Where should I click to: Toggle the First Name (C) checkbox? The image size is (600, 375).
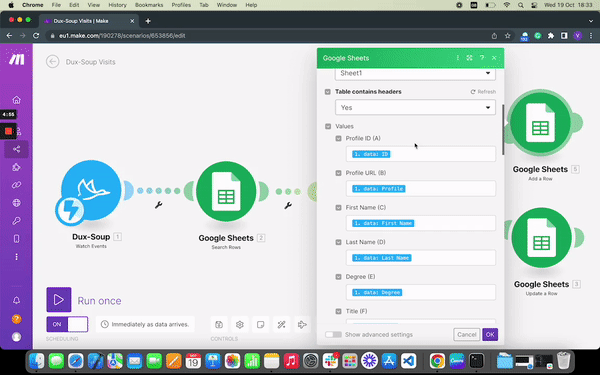tap(338, 207)
